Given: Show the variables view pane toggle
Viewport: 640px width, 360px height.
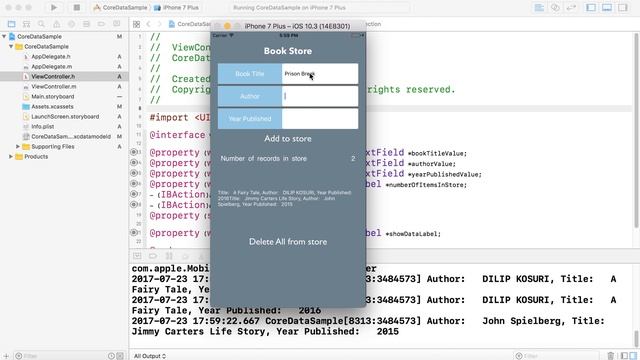Looking at the screenshot, I should [624, 356].
